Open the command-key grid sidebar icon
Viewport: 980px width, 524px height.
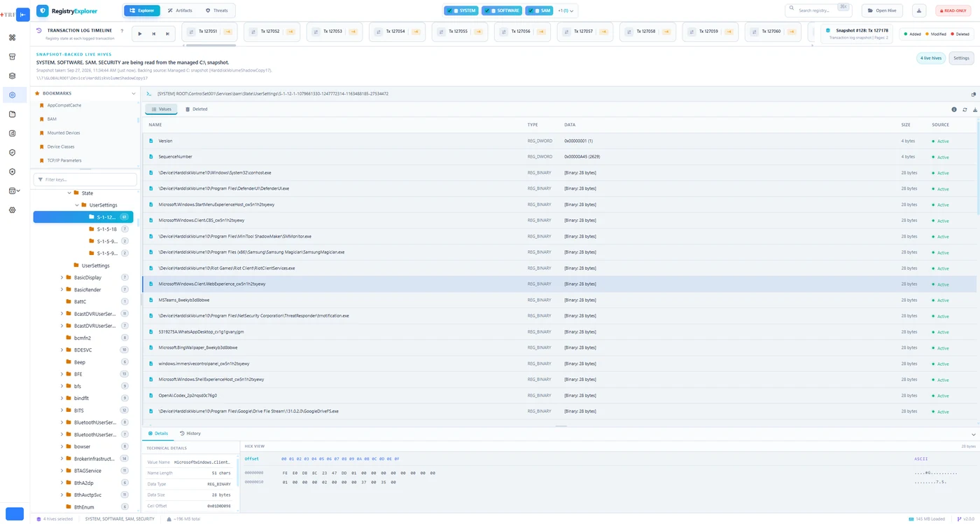point(12,37)
